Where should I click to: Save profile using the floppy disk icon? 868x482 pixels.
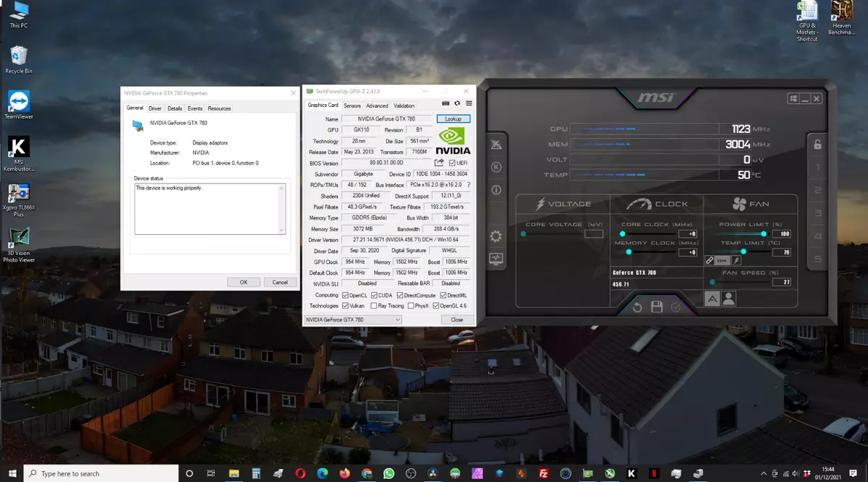pyautogui.click(x=657, y=307)
